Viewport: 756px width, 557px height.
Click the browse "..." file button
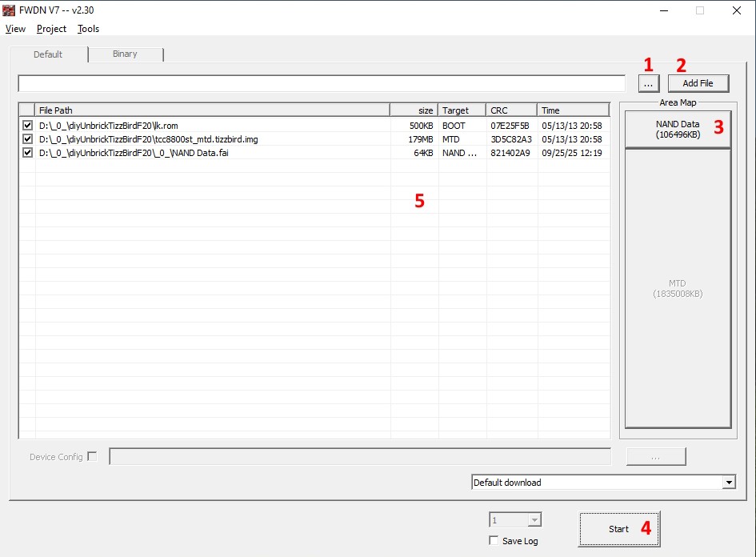pos(648,83)
